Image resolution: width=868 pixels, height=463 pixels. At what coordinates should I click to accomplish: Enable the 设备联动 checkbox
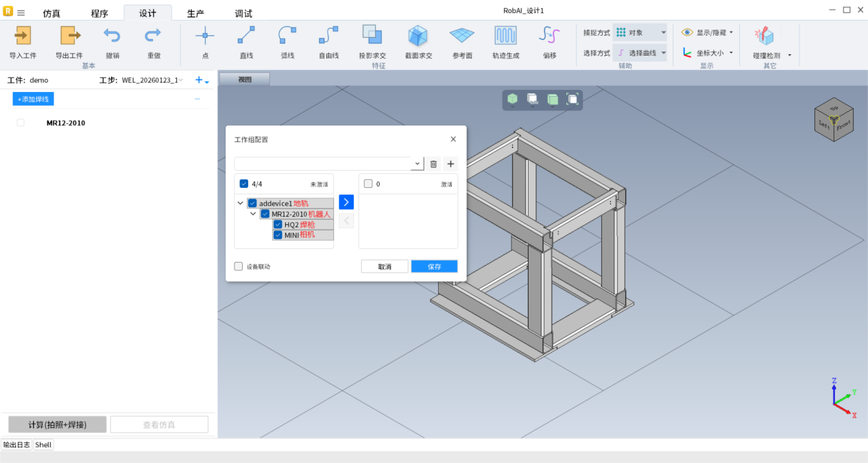239,267
